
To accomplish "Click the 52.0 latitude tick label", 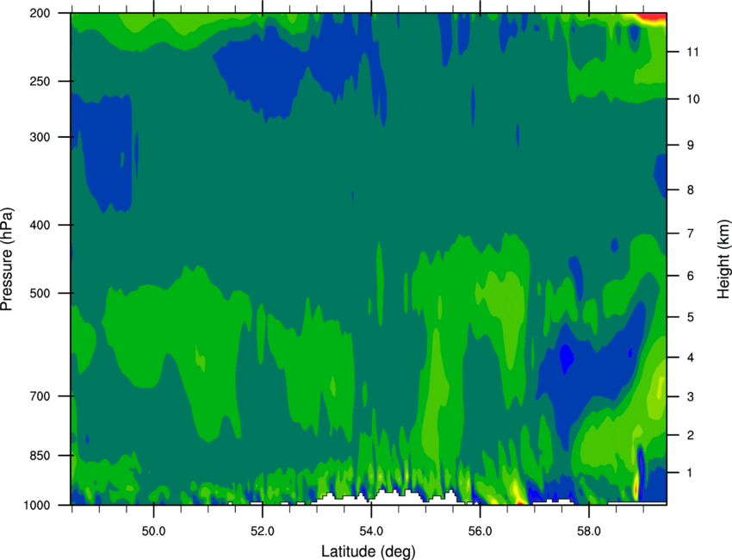I will [263, 532].
